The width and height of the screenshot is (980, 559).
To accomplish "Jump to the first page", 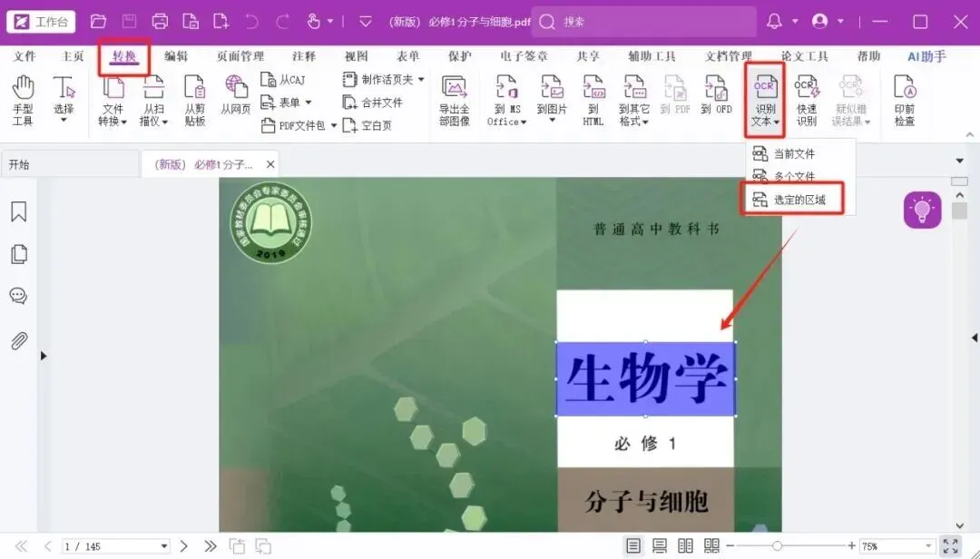I will click(x=21, y=546).
